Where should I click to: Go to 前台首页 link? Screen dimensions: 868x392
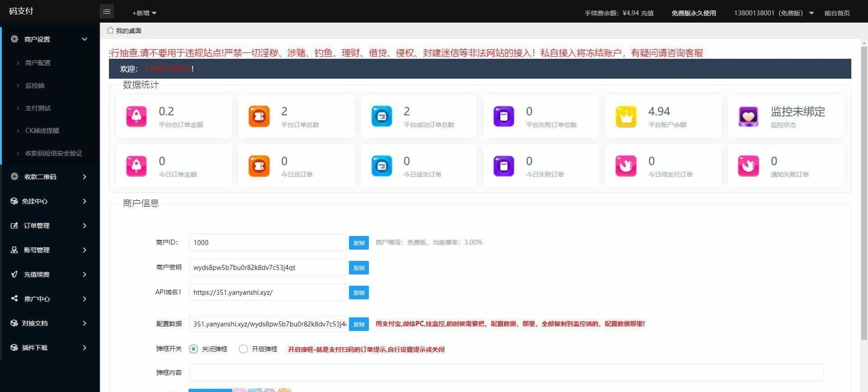837,13
